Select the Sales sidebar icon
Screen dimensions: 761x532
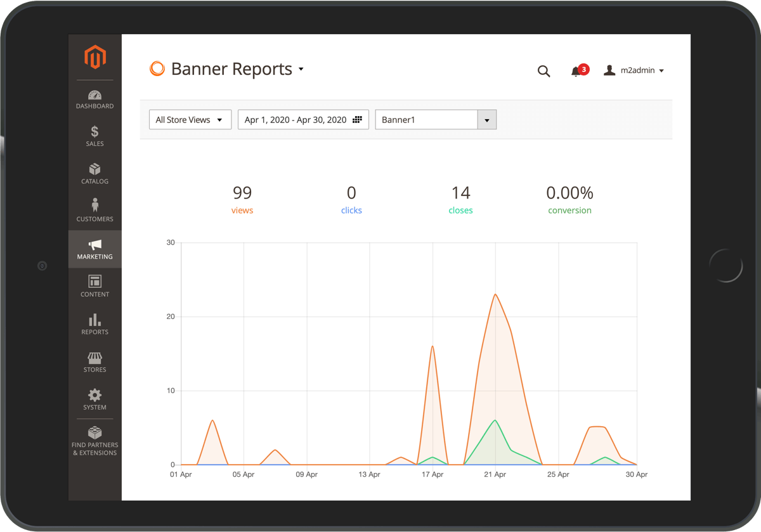click(94, 137)
